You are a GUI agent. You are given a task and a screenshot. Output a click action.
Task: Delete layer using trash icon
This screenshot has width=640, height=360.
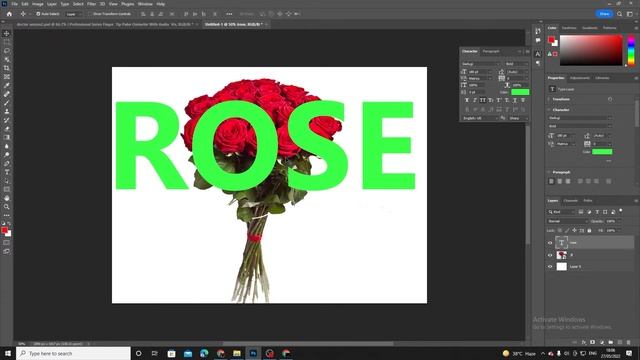click(x=629, y=342)
